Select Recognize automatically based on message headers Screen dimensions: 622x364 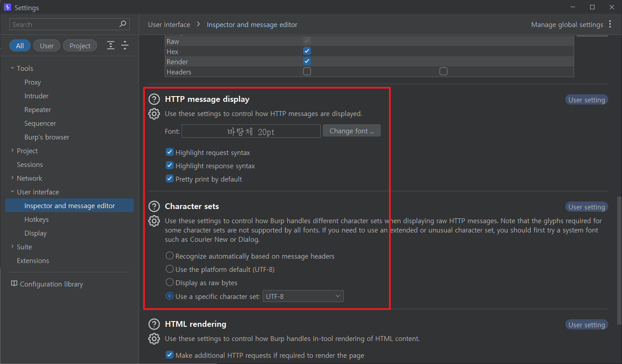tap(169, 256)
